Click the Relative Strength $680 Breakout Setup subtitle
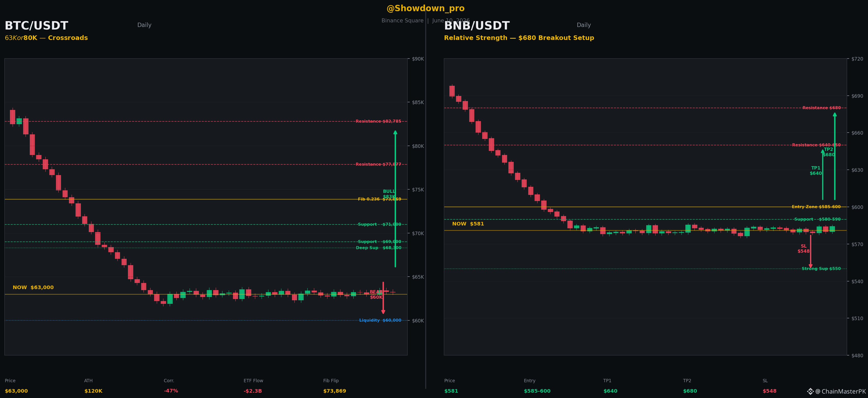Screen dimensions: 868x398 [519, 38]
